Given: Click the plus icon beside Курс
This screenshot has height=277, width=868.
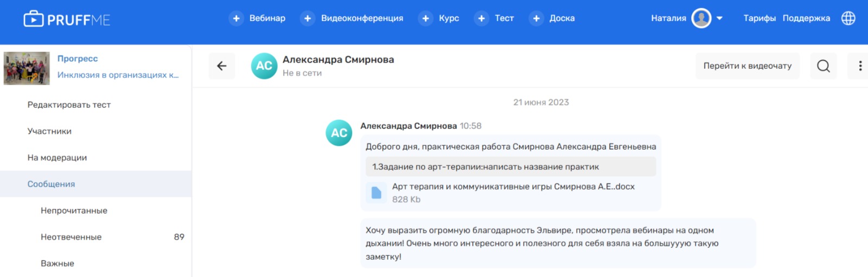Looking at the screenshot, I should [425, 18].
